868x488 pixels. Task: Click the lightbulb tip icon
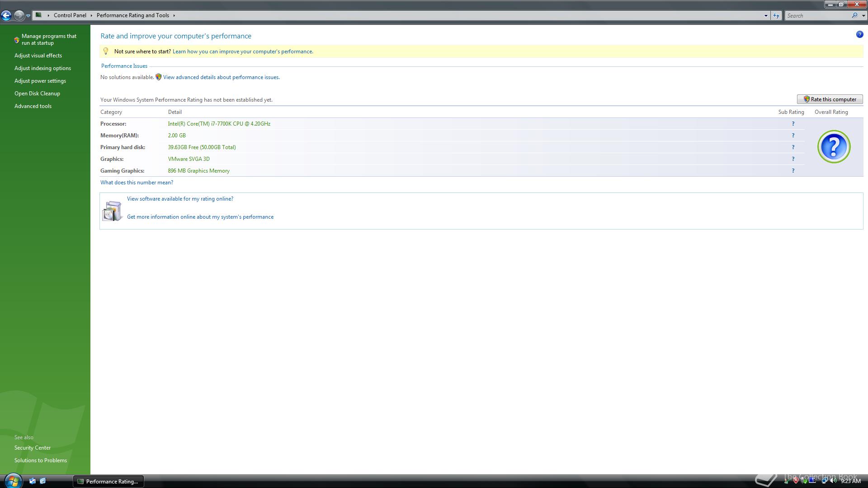[106, 51]
